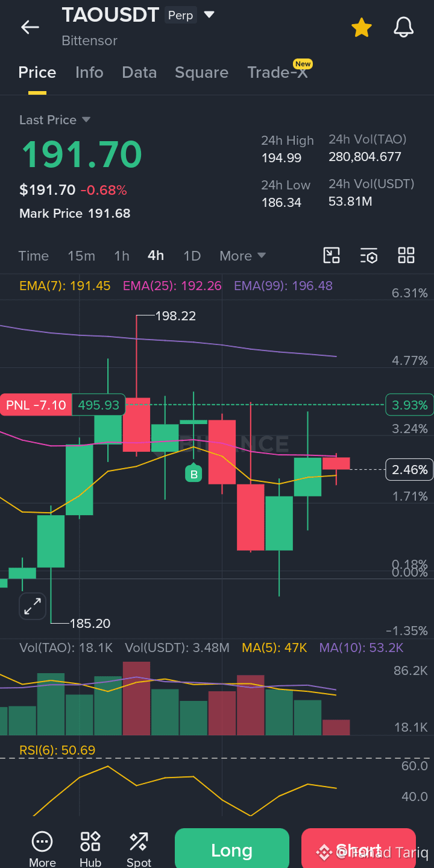Screen dimensions: 434x868
Task: Tap the 185.20 low price label
Action: coord(90,624)
